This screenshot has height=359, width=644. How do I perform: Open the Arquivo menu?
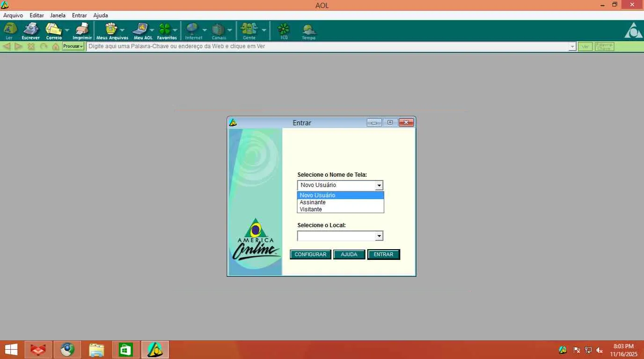(13, 15)
